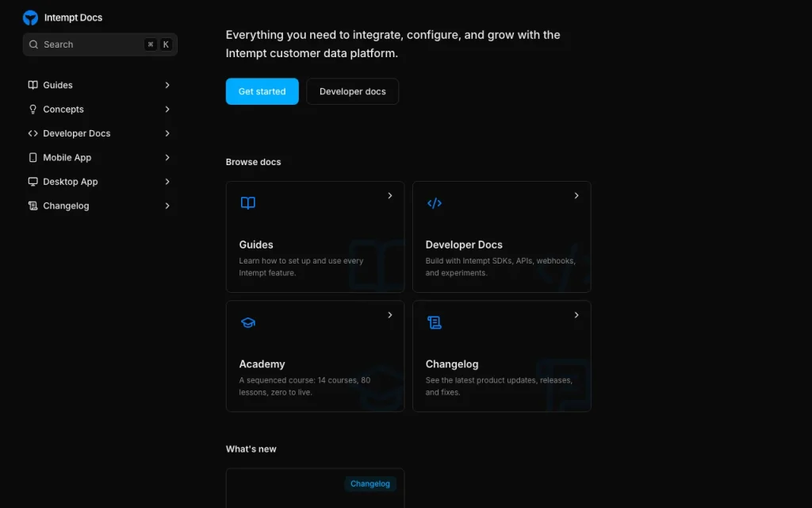The image size is (812, 508).
Task: Click the Changelog scroll icon in sidebar
Action: 33,206
